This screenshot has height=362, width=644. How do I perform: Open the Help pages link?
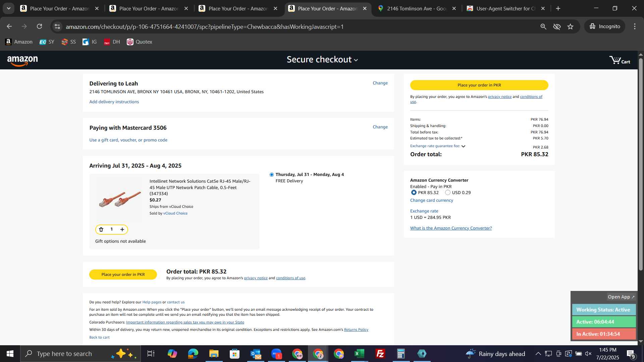click(152, 302)
